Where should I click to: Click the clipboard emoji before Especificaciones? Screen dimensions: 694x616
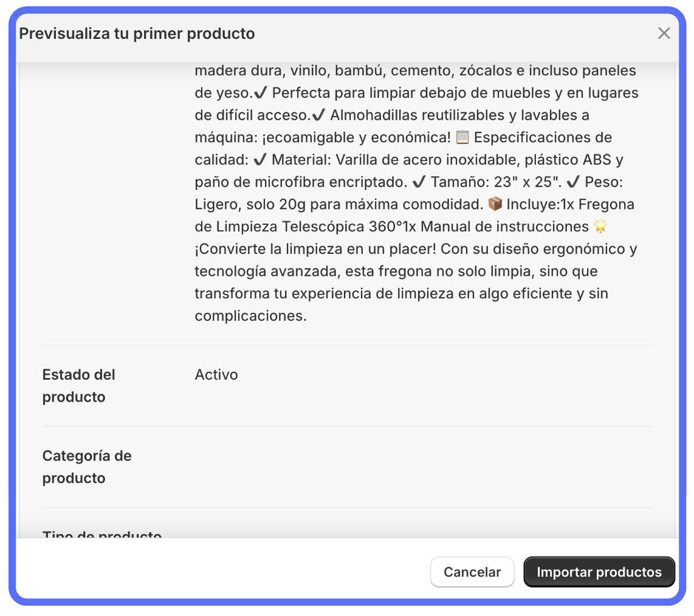pos(462,137)
